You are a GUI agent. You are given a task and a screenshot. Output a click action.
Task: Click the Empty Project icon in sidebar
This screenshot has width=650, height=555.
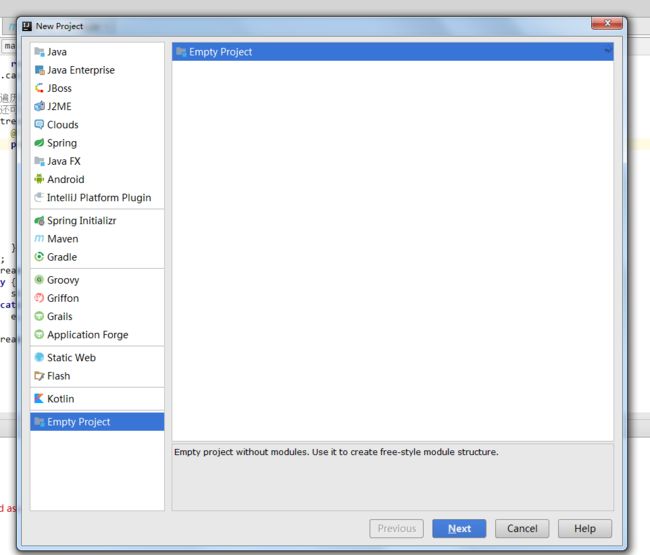(x=39, y=422)
